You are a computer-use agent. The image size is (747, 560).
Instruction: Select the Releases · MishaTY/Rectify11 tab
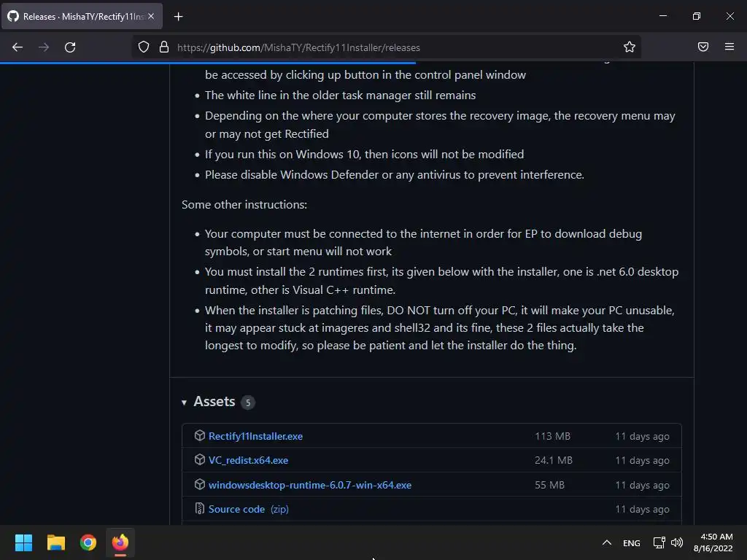[x=82, y=16]
